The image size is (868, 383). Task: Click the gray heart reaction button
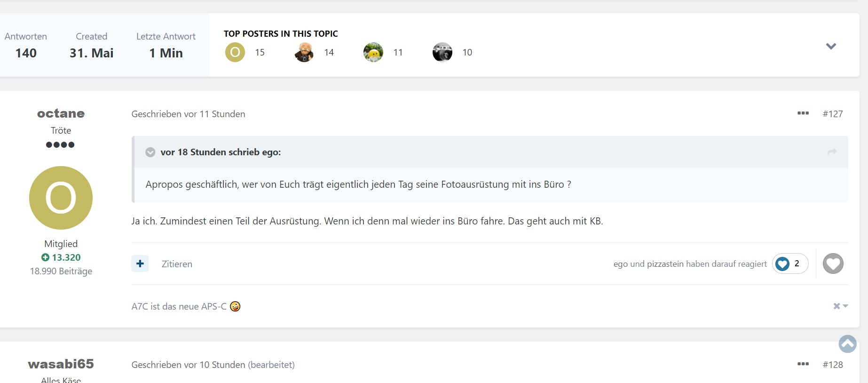coord(833,263)
